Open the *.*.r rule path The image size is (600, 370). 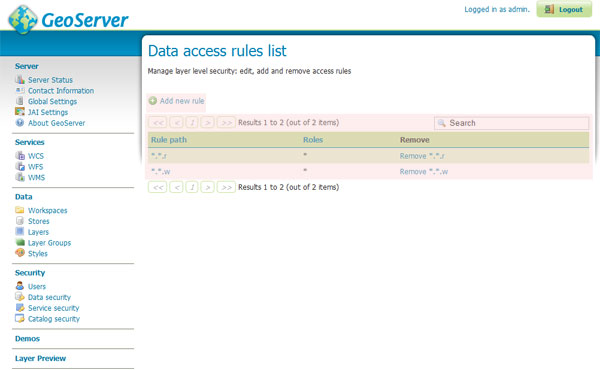coord(159,156)
